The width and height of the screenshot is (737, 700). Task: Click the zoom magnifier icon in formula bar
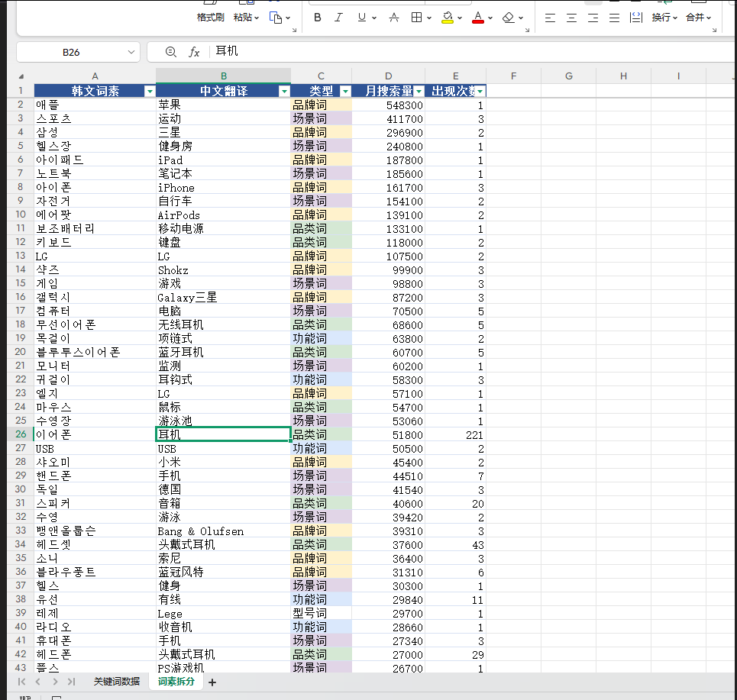click(x=171, y=52)
